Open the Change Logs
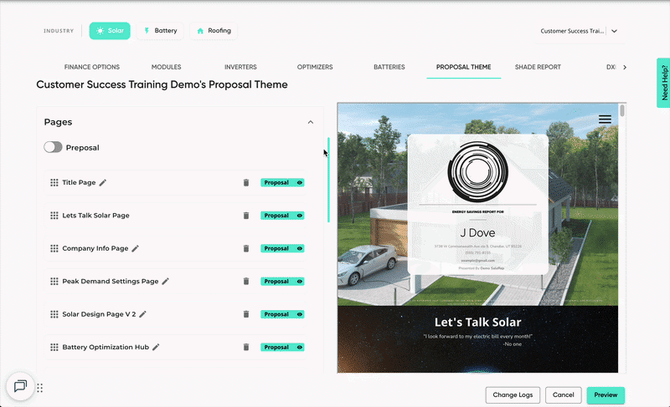 coord(513,395)
